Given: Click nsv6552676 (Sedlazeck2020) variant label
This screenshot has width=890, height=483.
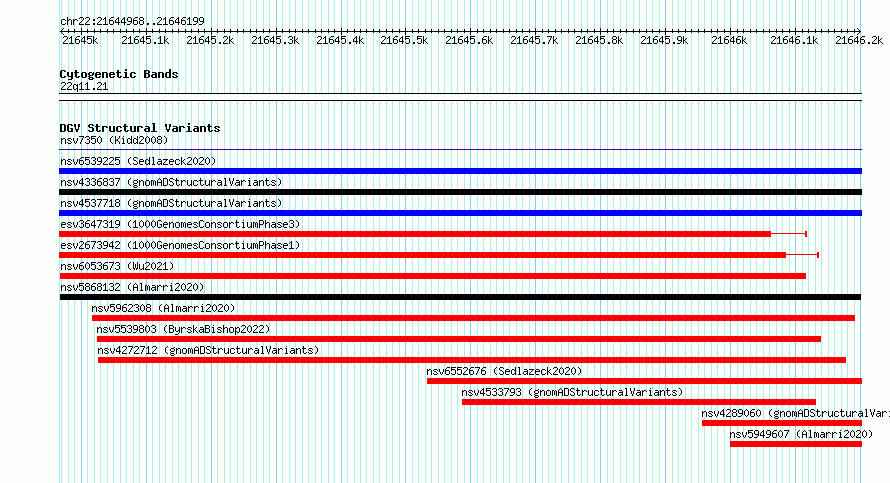Looking at the screenshot, I should [504, 371].
